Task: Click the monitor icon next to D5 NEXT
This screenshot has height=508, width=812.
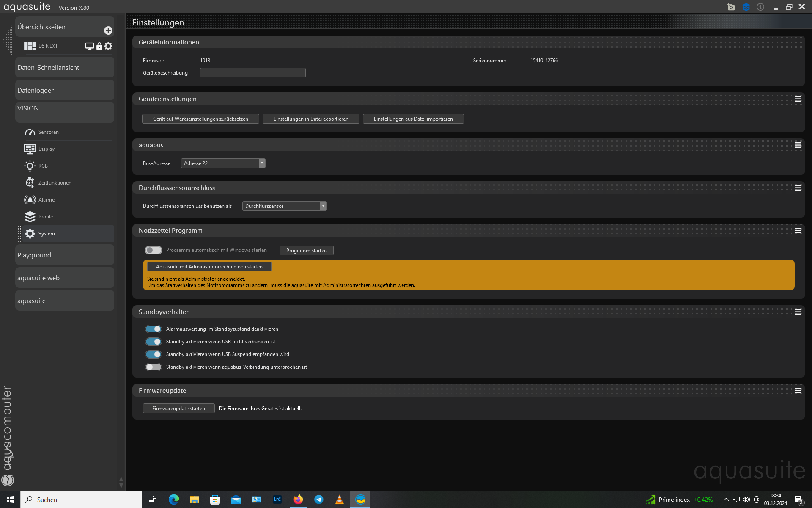Action: coord(89,46)
